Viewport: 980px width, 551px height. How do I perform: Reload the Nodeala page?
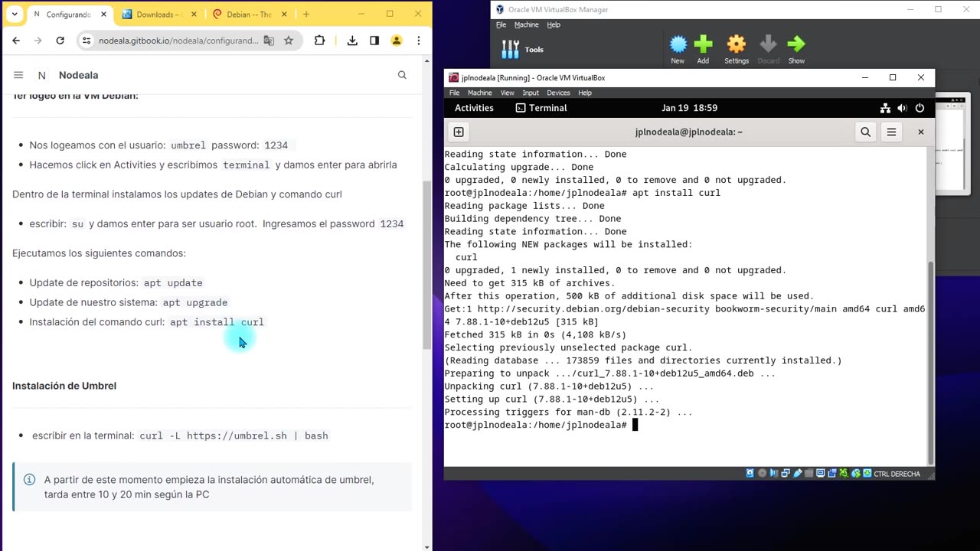coord(60,41)
